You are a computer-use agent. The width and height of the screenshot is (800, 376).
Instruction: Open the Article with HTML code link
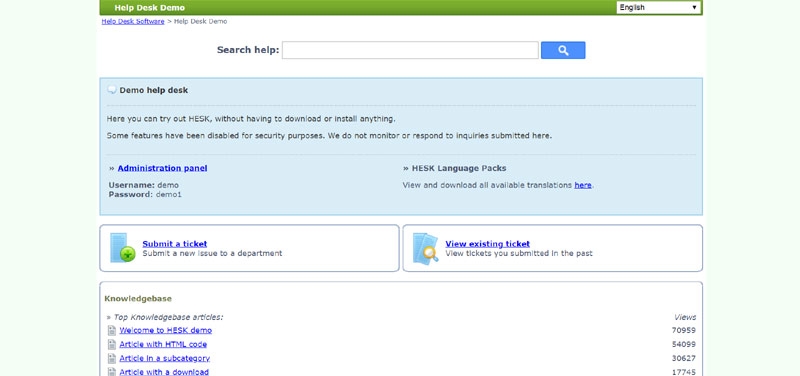[163, 344]
